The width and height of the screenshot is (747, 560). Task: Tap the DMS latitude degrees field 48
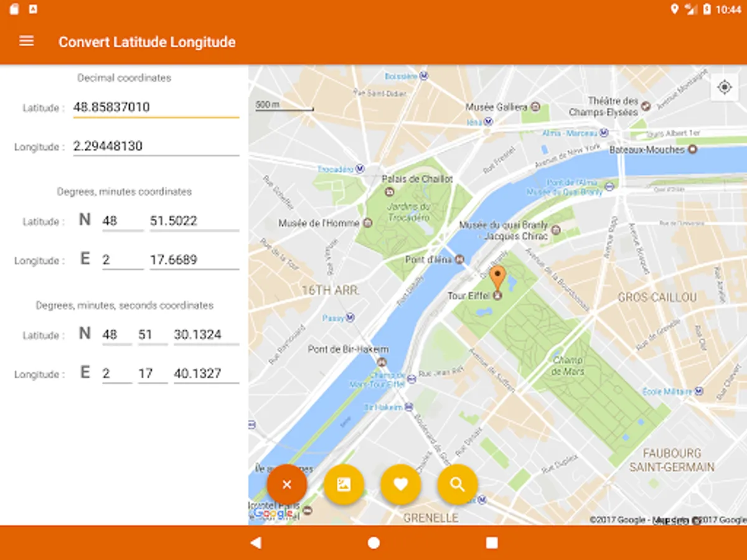click(x=117, y=335)
